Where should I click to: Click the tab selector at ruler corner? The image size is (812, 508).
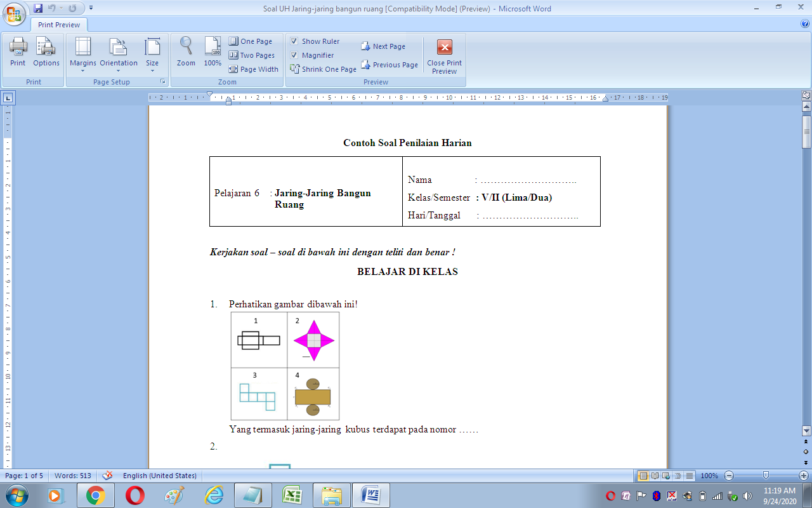coord(8,98)
